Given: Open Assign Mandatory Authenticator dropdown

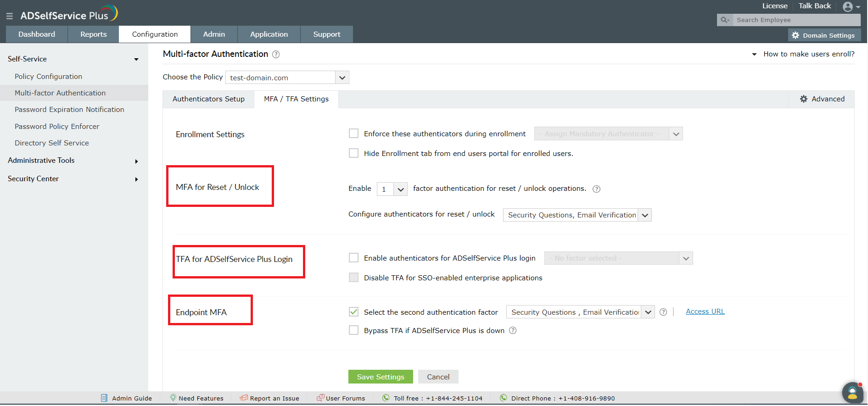Looking at the screenshot, I should click(609, 134).
